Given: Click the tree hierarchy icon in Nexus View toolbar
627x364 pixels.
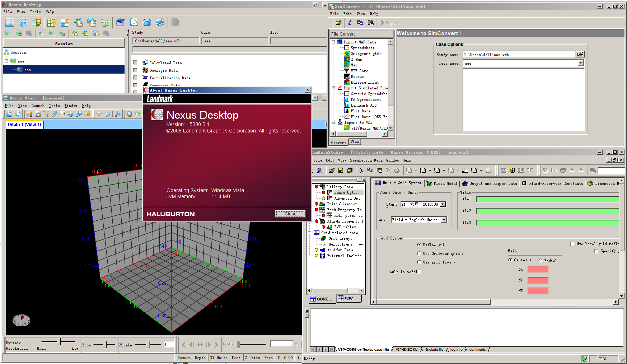Looking at the screenshot, I should (46, 114).
